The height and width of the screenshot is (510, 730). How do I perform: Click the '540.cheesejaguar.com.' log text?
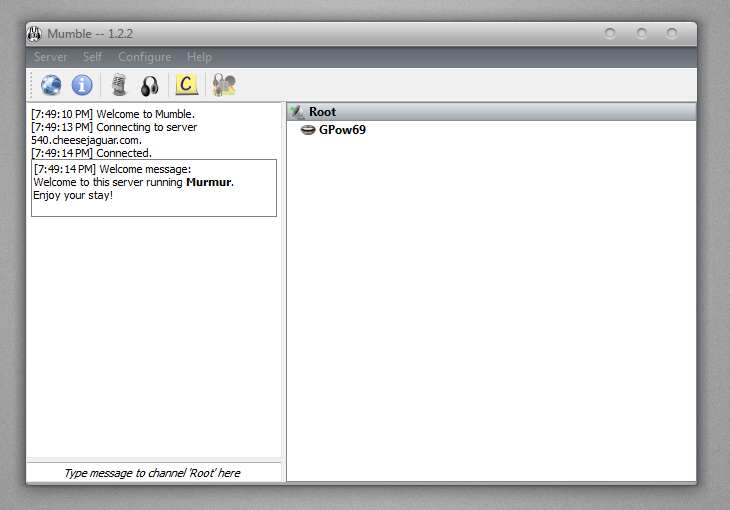click(x=86, y=140)
